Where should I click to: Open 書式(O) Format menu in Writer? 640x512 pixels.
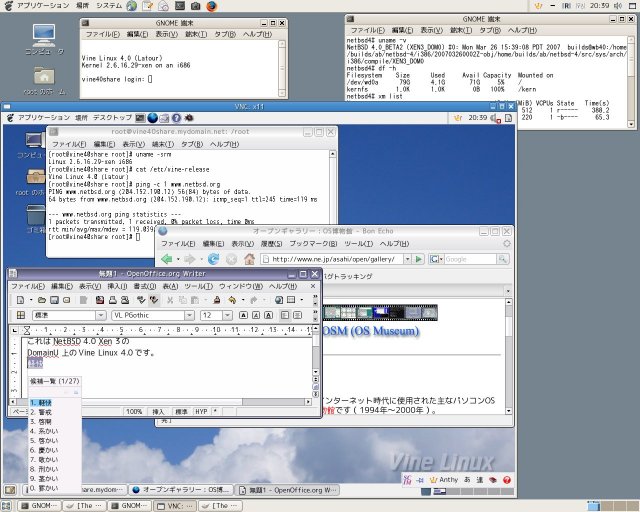click(x=145, y=286)
